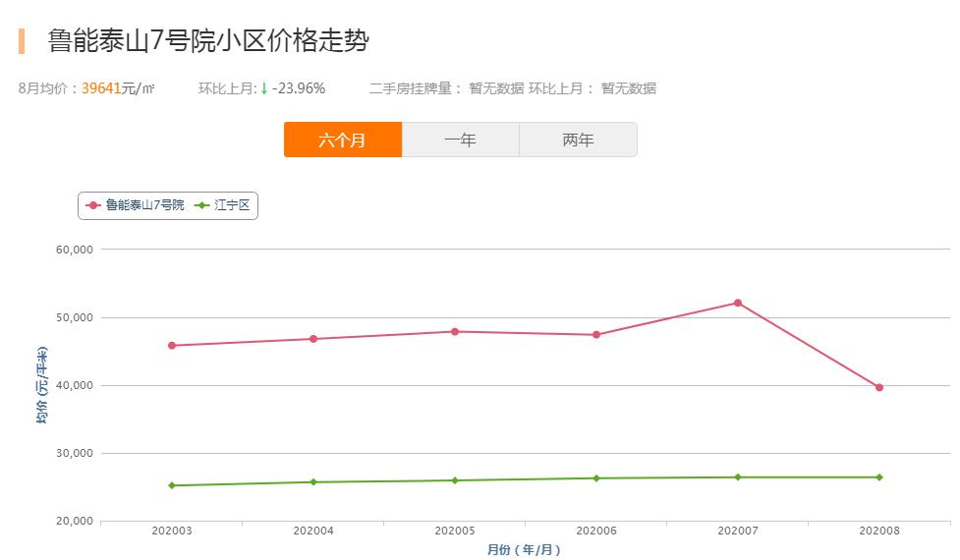
Task: Click the 39641 average price value
Action: 101,88
